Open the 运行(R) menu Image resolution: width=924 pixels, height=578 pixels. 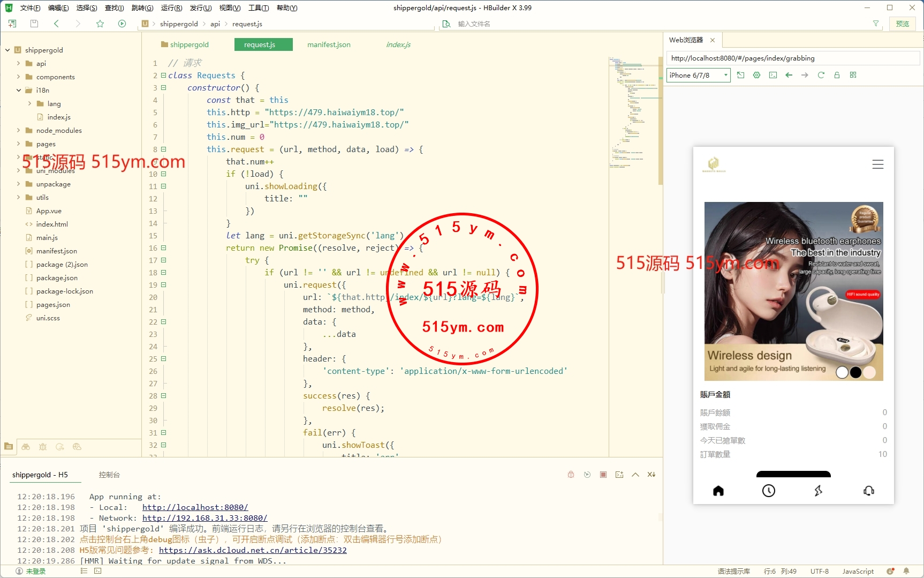tap(171, 7)
